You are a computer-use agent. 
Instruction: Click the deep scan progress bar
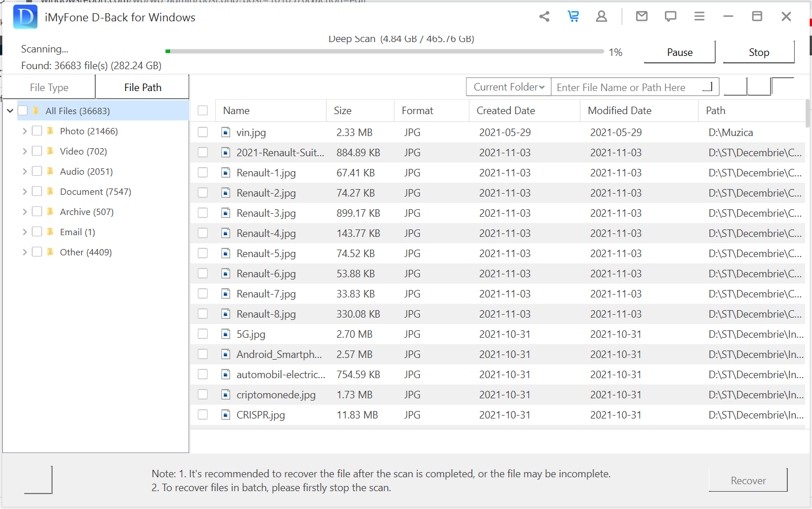(x=384, y=51)
